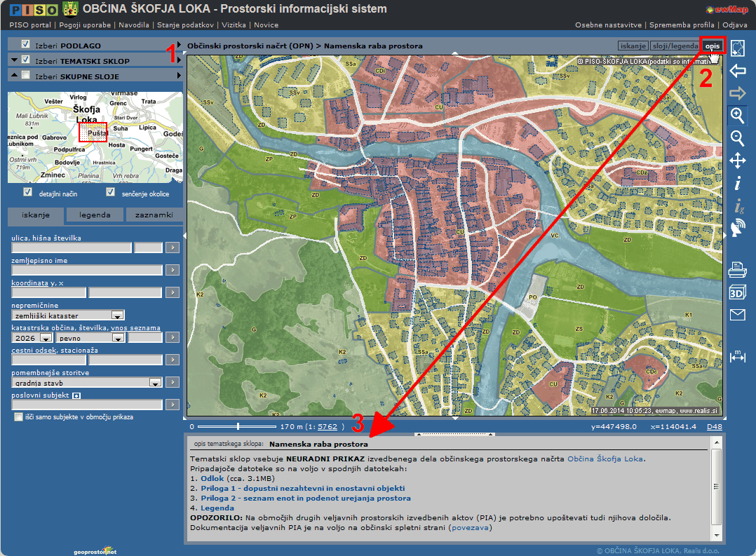Click the print map icon

(737, 269)
